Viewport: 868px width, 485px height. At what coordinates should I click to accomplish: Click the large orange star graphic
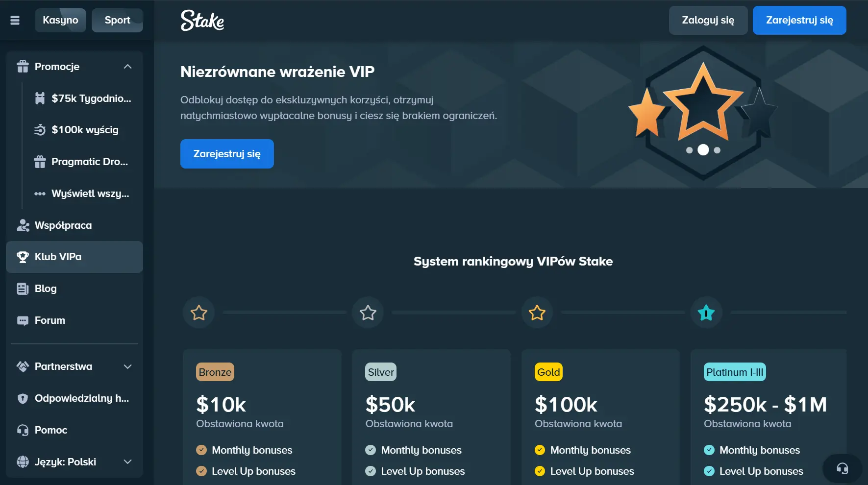[703, 102]
